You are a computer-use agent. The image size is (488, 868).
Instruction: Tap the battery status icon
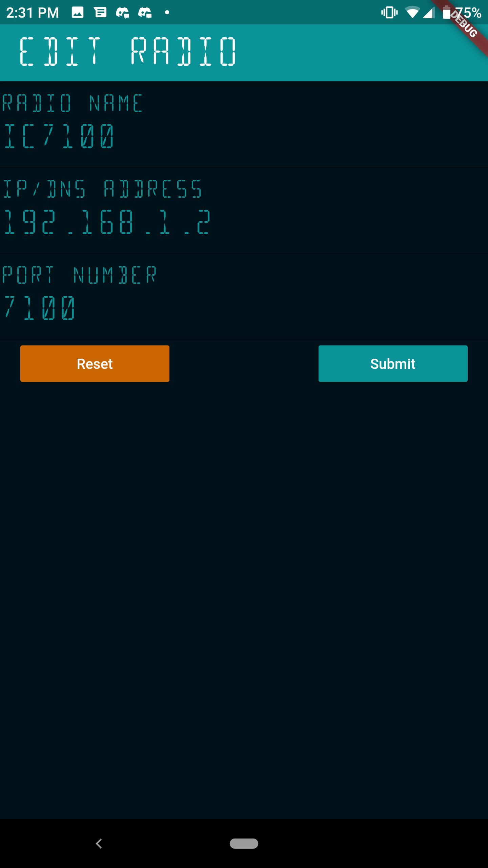point(447,13)
